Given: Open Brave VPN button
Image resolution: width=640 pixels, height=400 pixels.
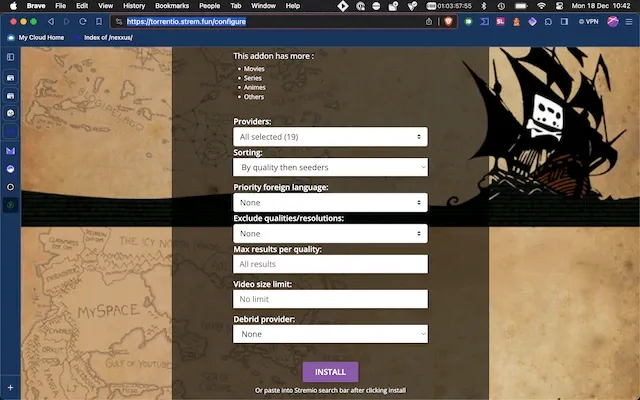Looking at the screenshot, I should [589, 22].
